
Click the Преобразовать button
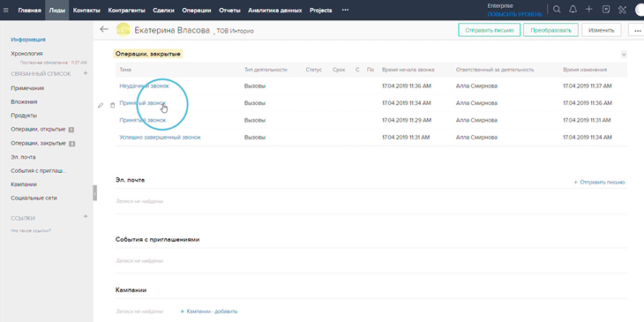pyautogui.click(x=550, y=30)
